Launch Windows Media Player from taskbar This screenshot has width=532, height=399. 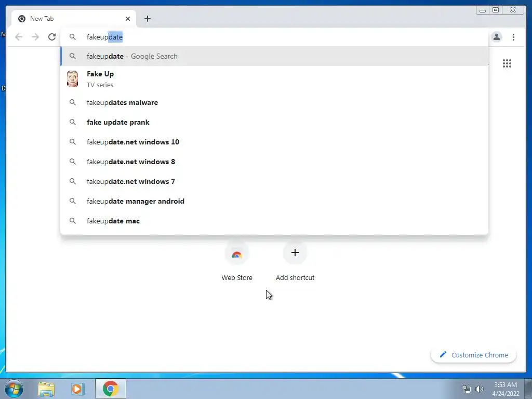[77, 389]
